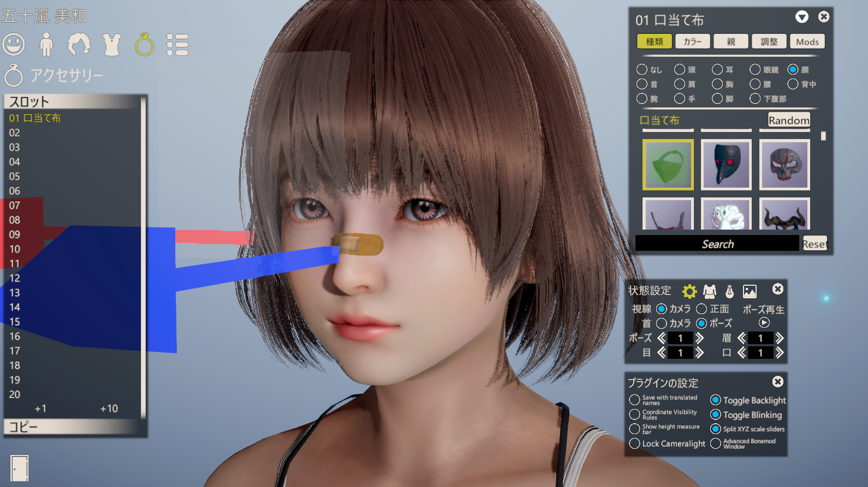The width and height of the screenshot is (868, 487).
Task: Click the Random button
Action: 789,120
